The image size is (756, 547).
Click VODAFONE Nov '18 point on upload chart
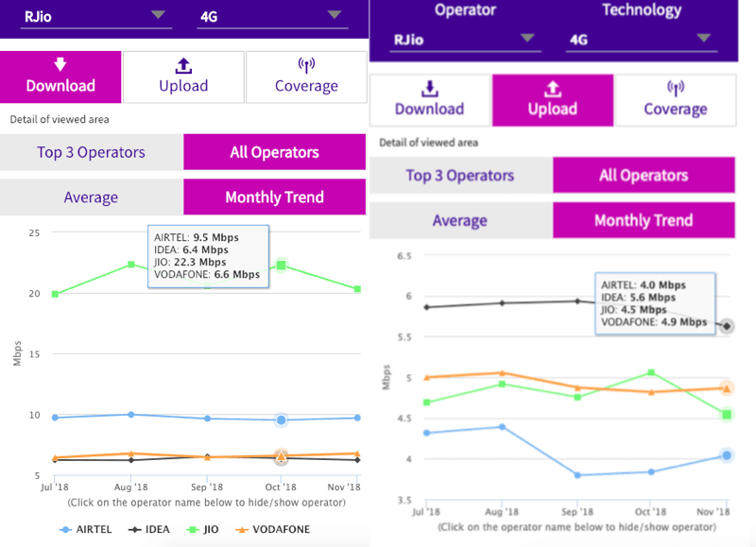click(x=727, y=388)
